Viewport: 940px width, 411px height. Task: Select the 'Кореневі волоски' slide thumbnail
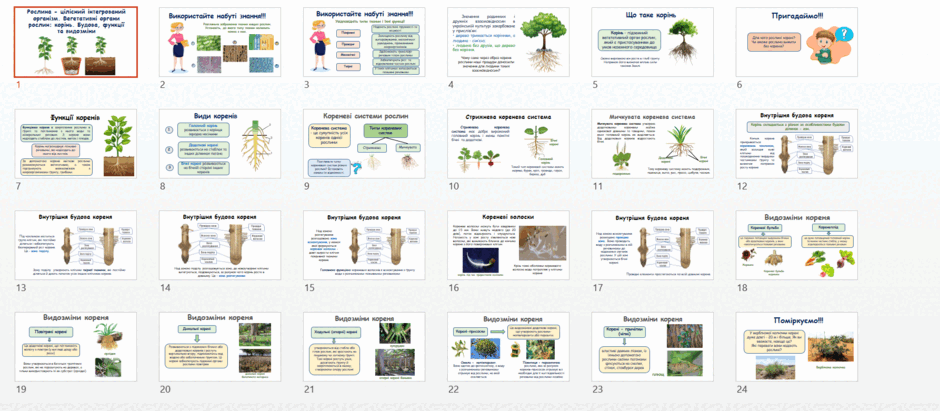tap(508, 245)
